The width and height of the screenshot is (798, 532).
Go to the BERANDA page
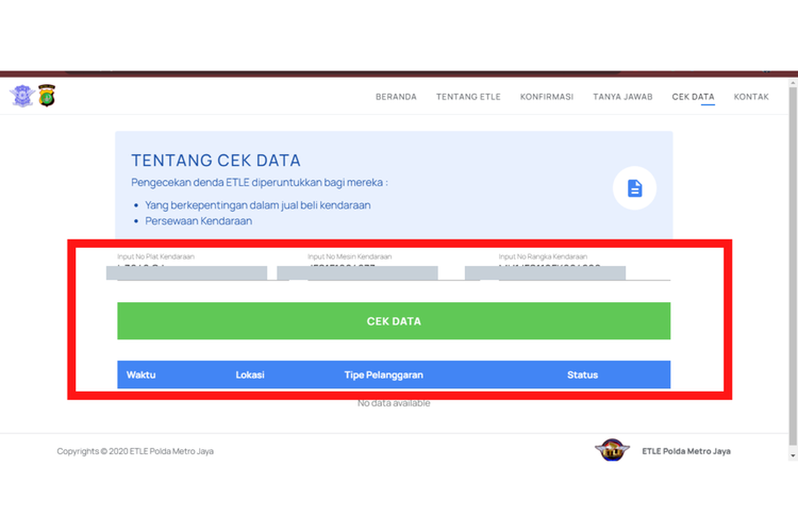click(x=396, y=97)
